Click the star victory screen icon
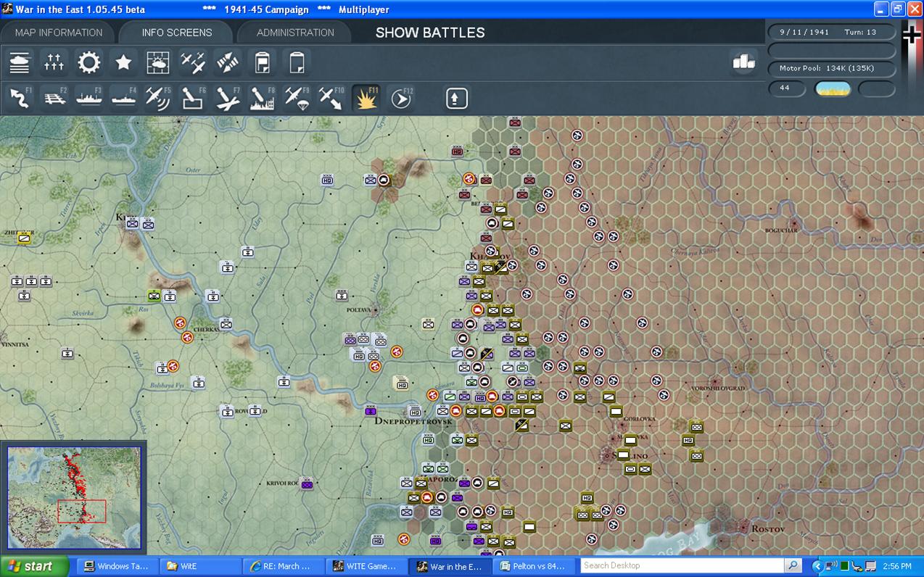The image size is (924, 577). 124,63
